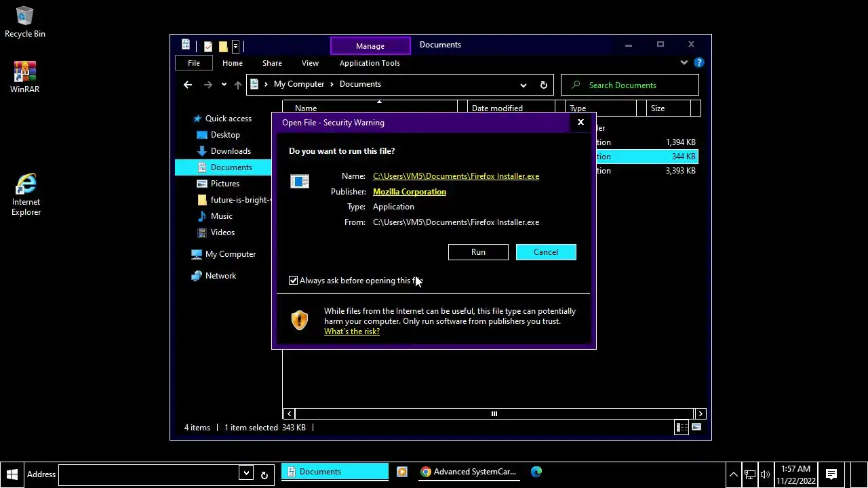Click the shield warning icon
868x488 pixels.
click(299, 320)
